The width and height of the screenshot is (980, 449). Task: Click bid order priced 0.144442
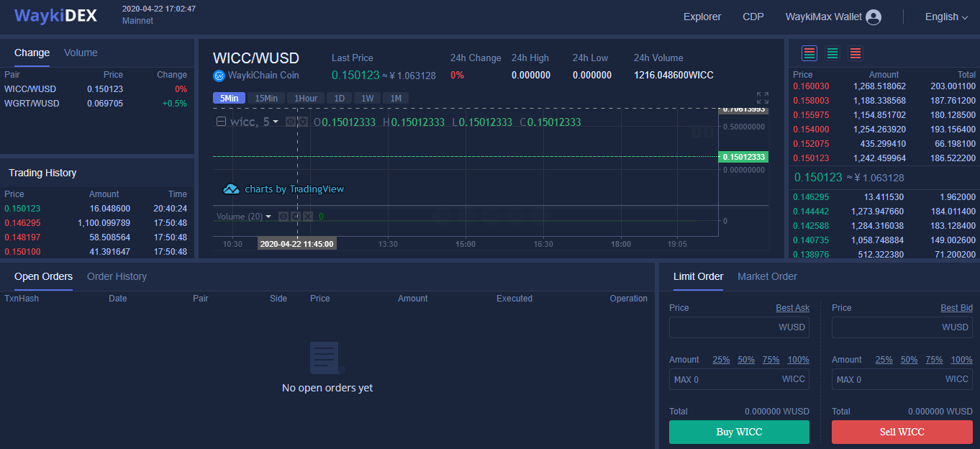[884, 212]
